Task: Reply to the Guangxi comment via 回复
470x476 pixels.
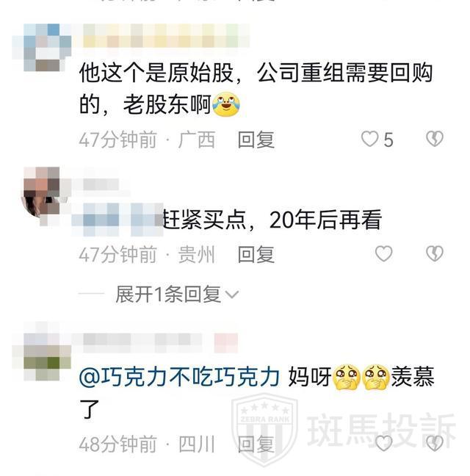Action: pos(256,140)
